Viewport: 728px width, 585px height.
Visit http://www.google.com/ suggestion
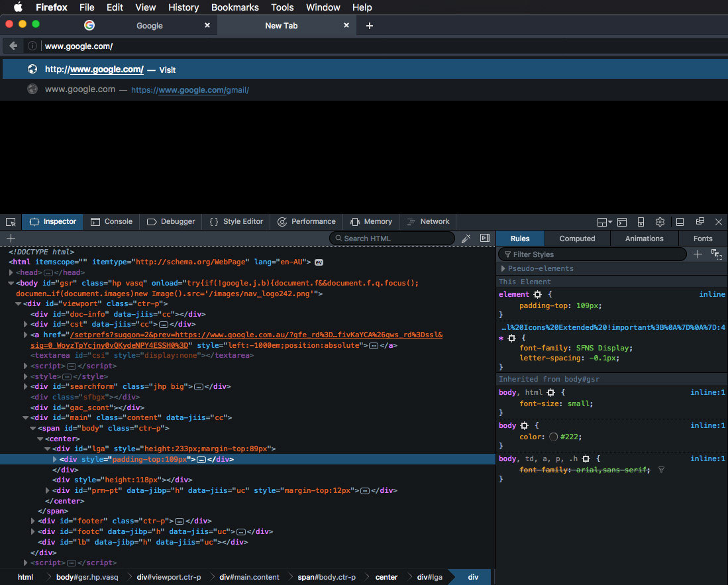(365, 69)
